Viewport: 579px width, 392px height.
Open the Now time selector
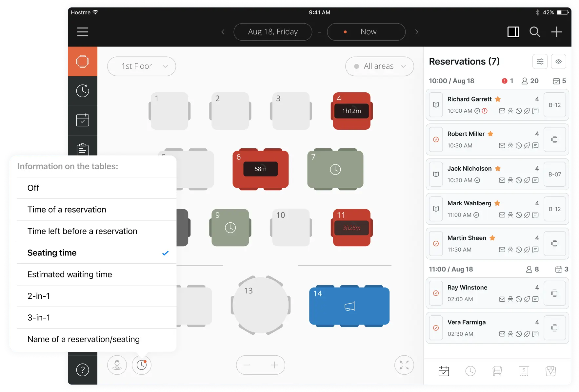point(366,32)
